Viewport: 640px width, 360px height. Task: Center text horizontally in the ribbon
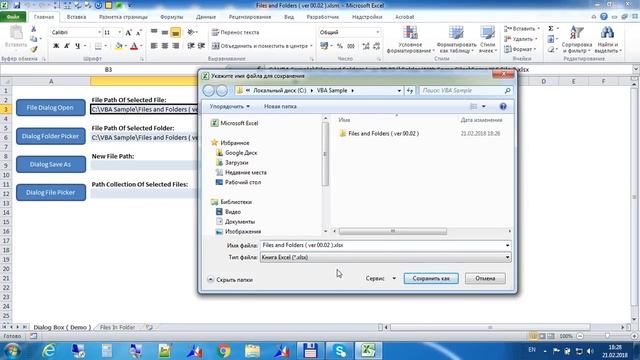point(165,46)
